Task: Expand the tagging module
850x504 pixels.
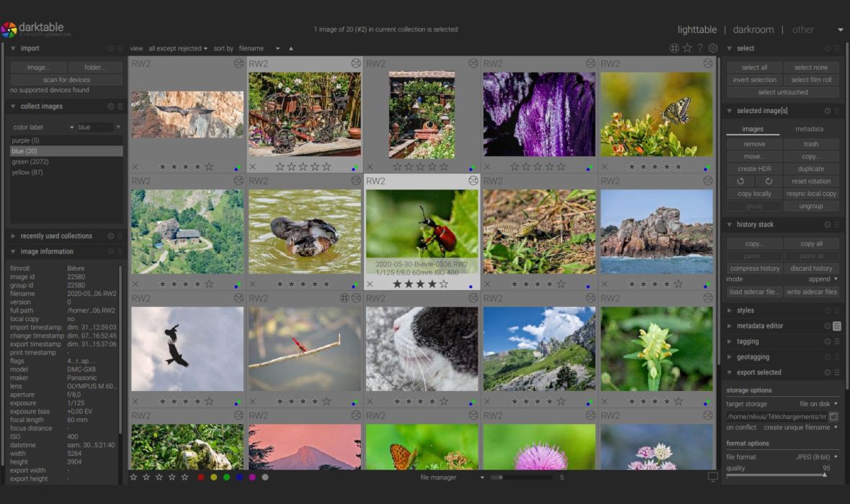Action: tap(748, 341)
